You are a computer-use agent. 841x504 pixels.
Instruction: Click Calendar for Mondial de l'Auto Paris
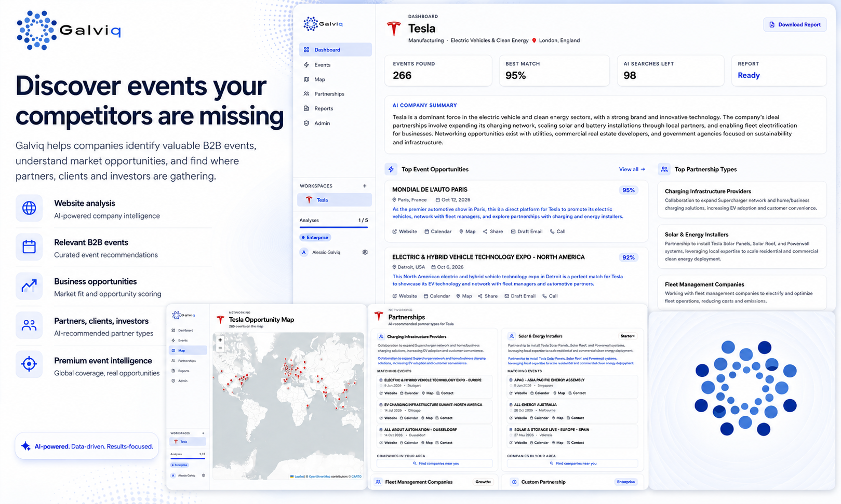pyautogui.click(x=438, y=231)
